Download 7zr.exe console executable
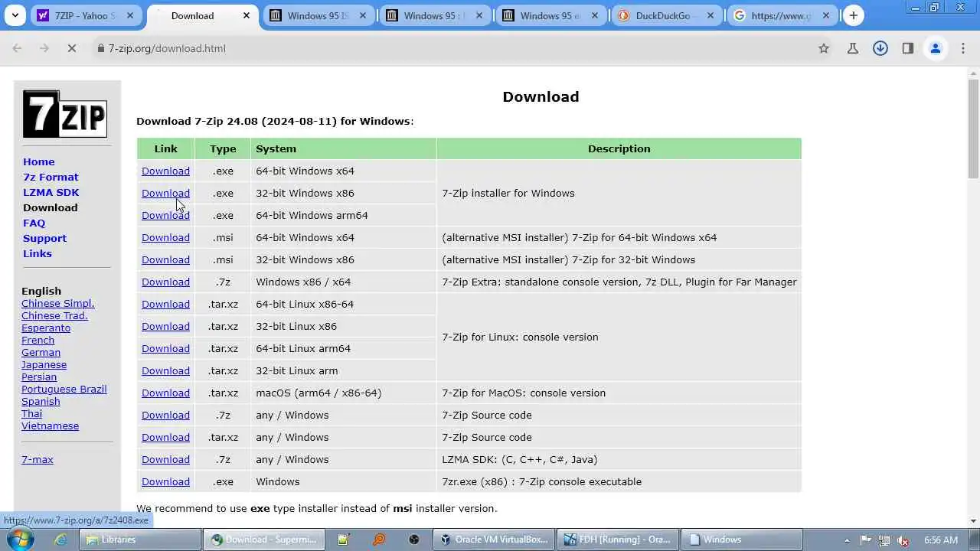Viewport: 980px width, 551px height. click(x=165, y=481)
